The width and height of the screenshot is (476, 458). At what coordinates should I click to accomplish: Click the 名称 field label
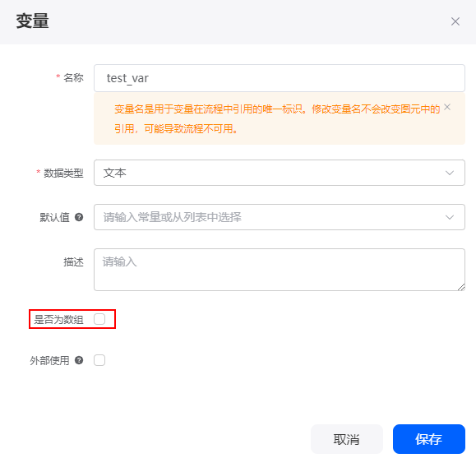(73, 78)
